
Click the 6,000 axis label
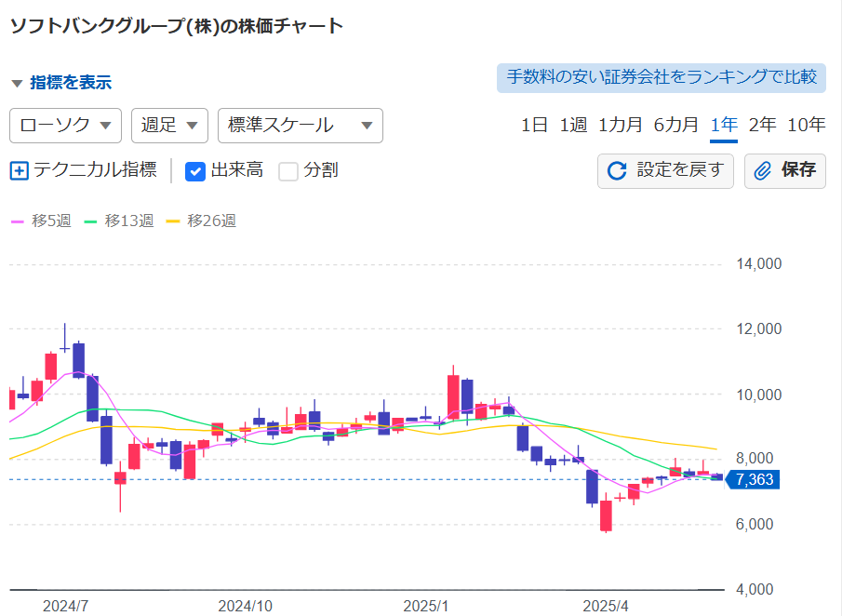coord(755,525)
